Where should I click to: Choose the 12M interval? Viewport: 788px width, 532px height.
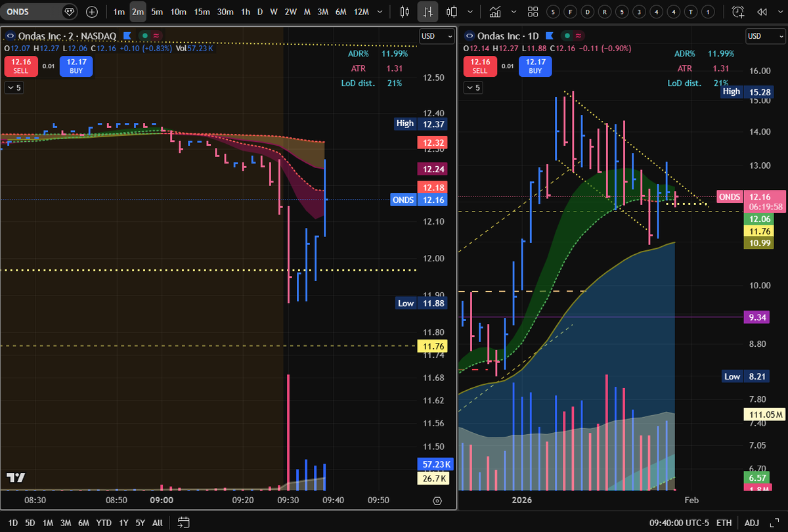[x=361, y=12]
